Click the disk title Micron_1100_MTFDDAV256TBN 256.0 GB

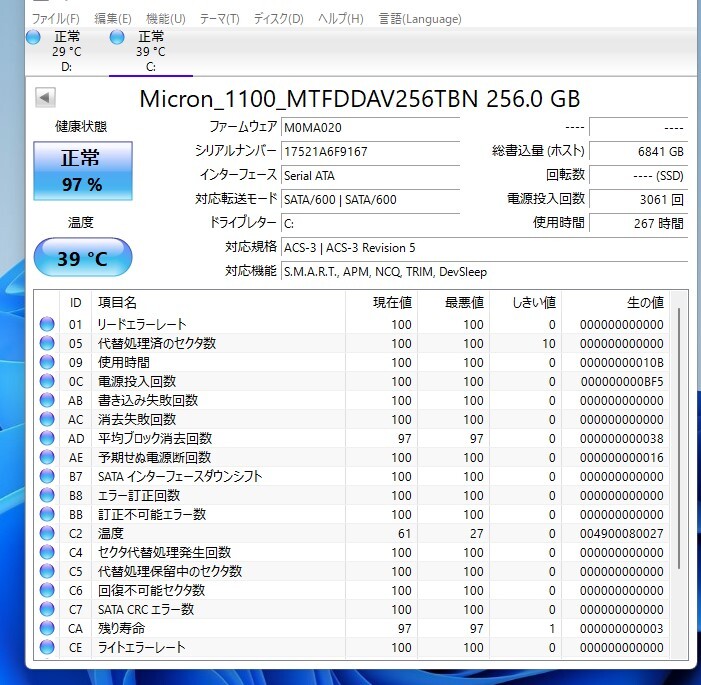coord(360,98)
